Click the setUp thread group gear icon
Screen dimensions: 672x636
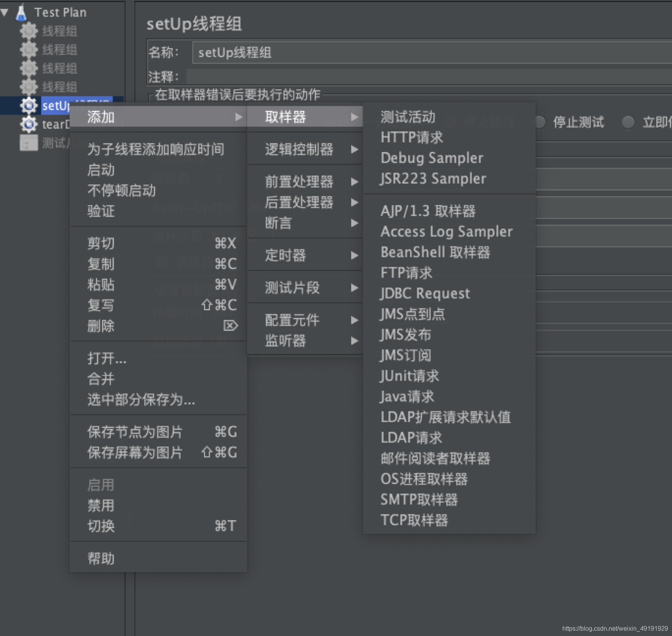point(28,105)
